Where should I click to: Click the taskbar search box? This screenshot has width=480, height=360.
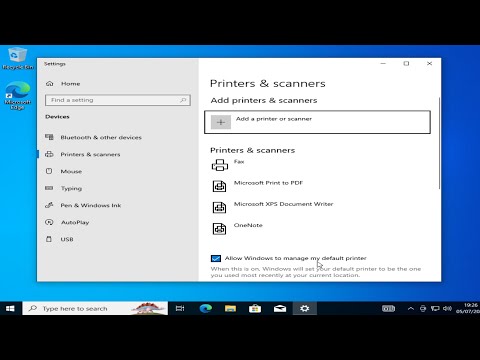coord(95,309)
